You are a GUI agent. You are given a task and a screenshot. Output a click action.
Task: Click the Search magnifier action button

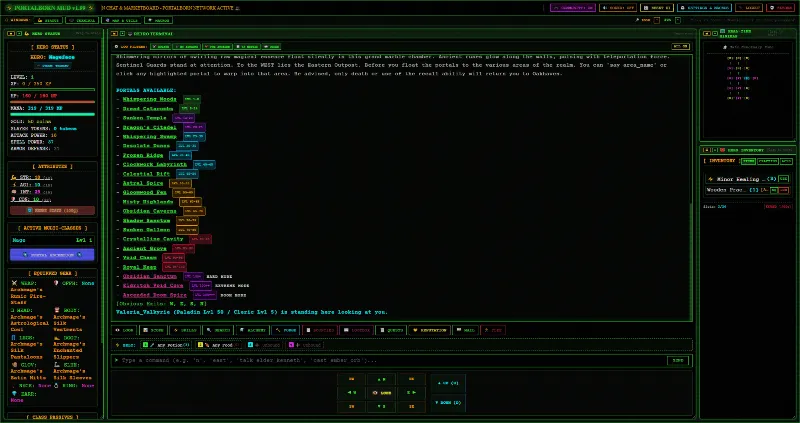pyautogui.click(x=218, y=330)
